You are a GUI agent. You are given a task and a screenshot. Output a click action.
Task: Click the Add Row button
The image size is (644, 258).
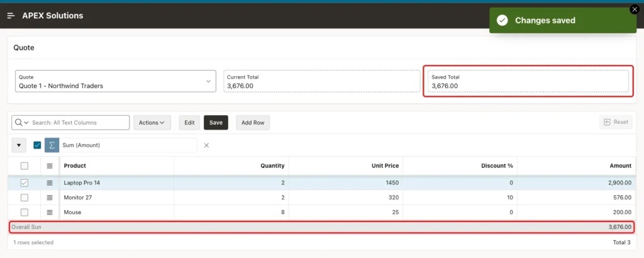pyautogui.click(x=253, y=123)
